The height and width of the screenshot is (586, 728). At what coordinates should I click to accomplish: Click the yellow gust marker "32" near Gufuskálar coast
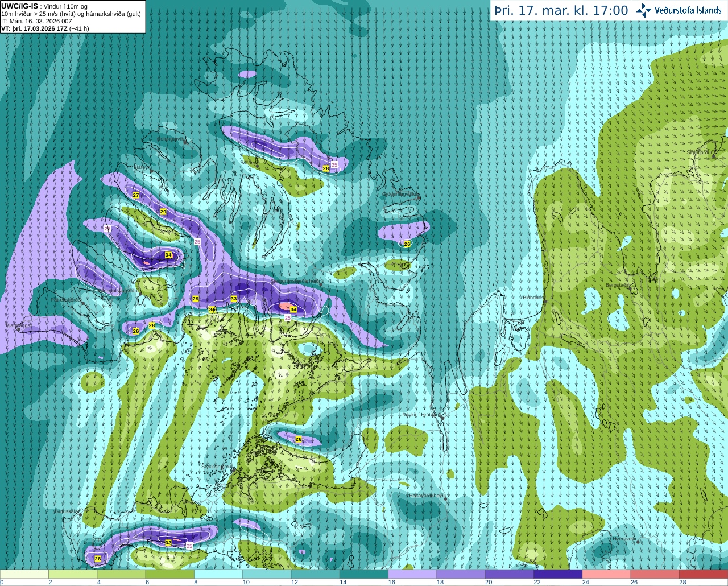[168, 543]
